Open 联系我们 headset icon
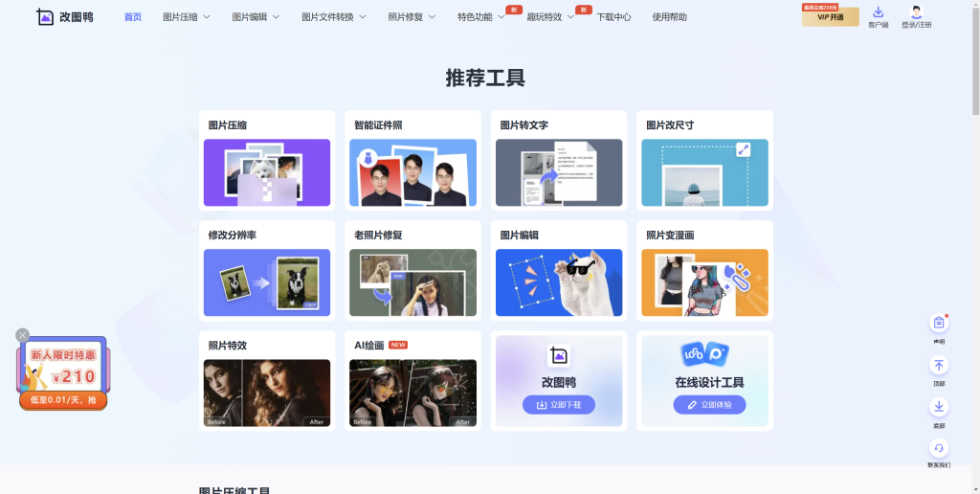The height and width of the screenshot is (494, 980). (938, 448)
